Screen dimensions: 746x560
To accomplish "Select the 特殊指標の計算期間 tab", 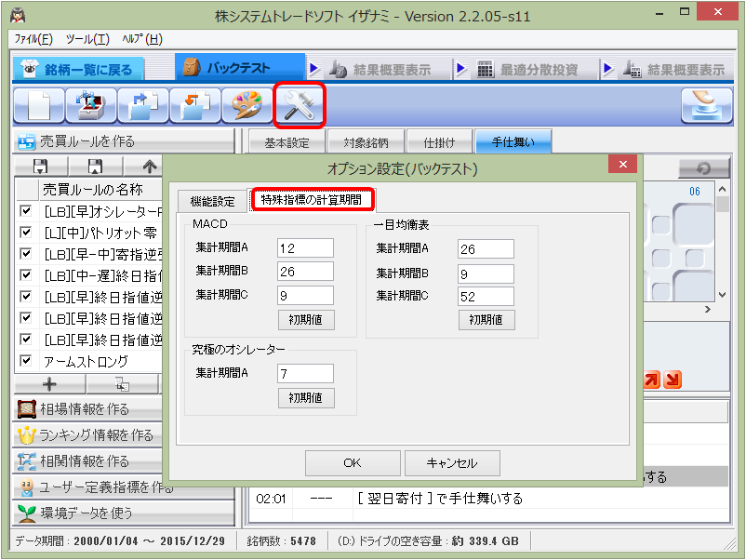I will (312, 199).
